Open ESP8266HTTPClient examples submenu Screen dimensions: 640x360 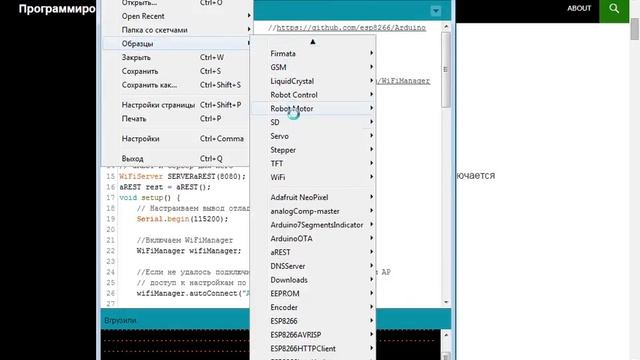point(313,349)
